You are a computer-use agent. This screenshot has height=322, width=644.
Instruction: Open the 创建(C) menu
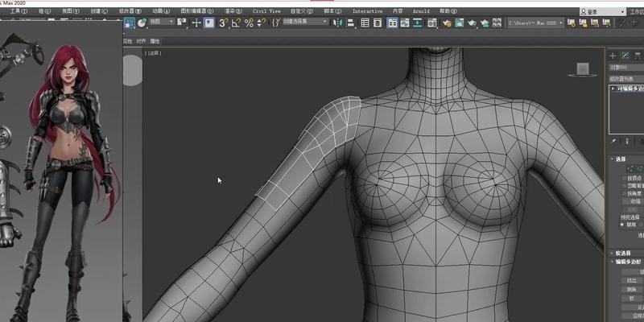(99, 11)
